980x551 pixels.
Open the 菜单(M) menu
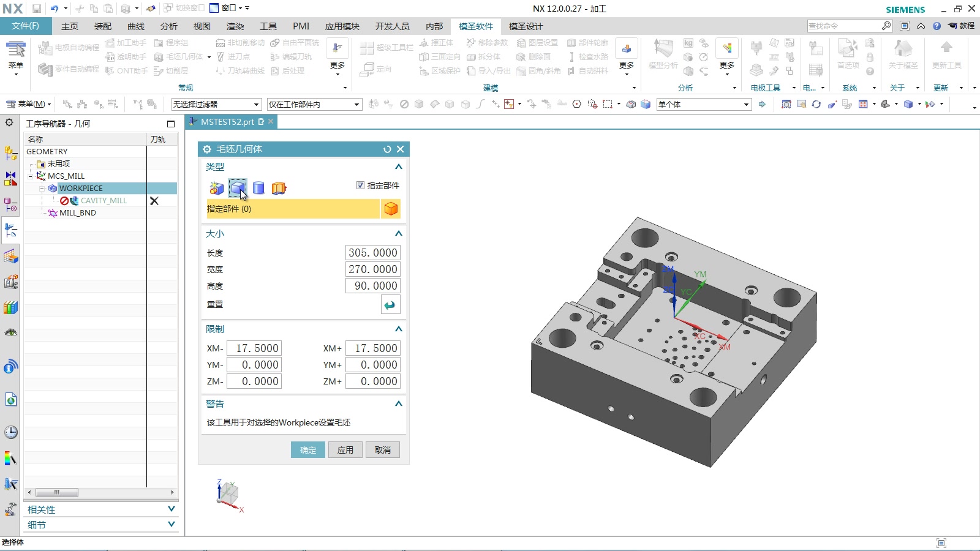(x=29, y=104)
